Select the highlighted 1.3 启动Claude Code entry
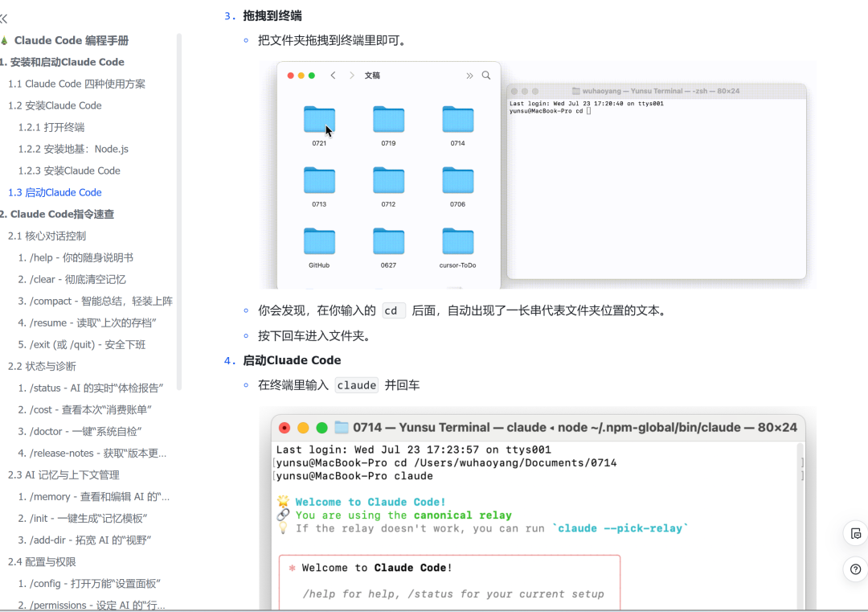This screenshot has height=612, width=868. point(55,192)
